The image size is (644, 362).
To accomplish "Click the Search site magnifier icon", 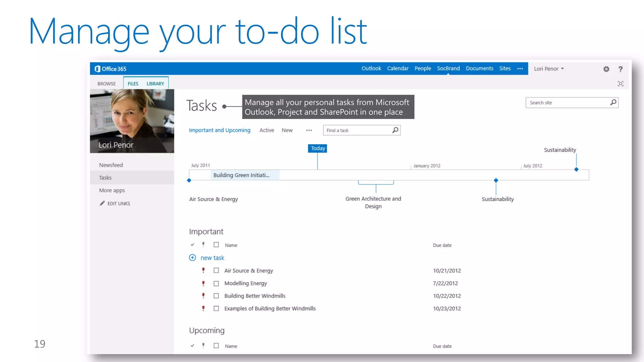I will pos(613,102).
